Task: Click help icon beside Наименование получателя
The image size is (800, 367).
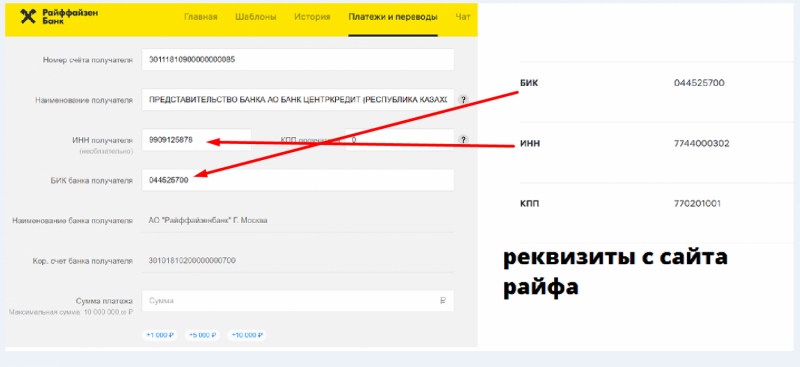Action: coord(463,100)
